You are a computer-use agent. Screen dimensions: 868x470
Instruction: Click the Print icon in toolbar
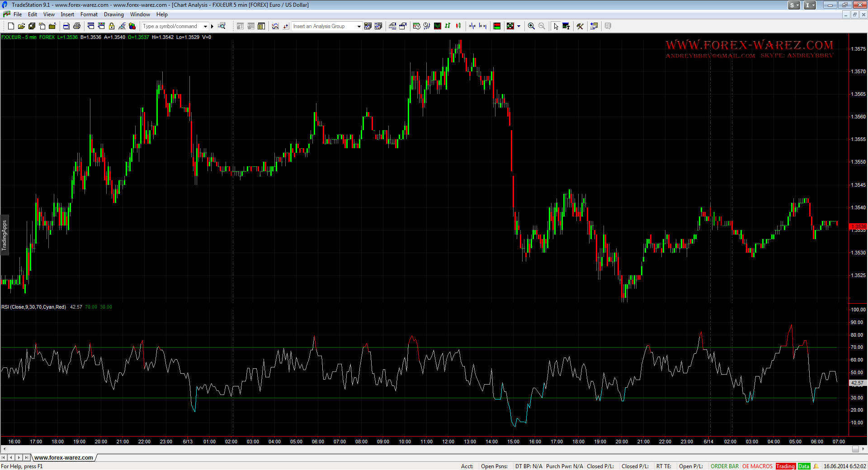click(77, 26)
